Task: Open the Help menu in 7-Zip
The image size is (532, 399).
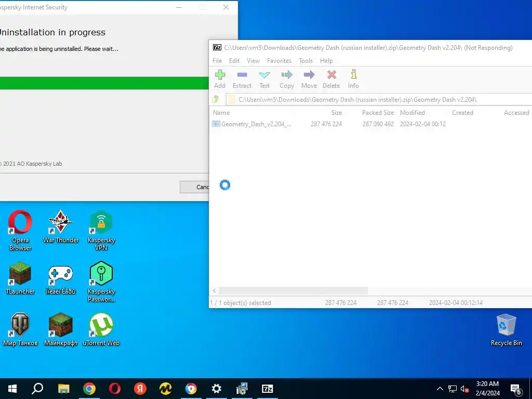Action: 326,61
